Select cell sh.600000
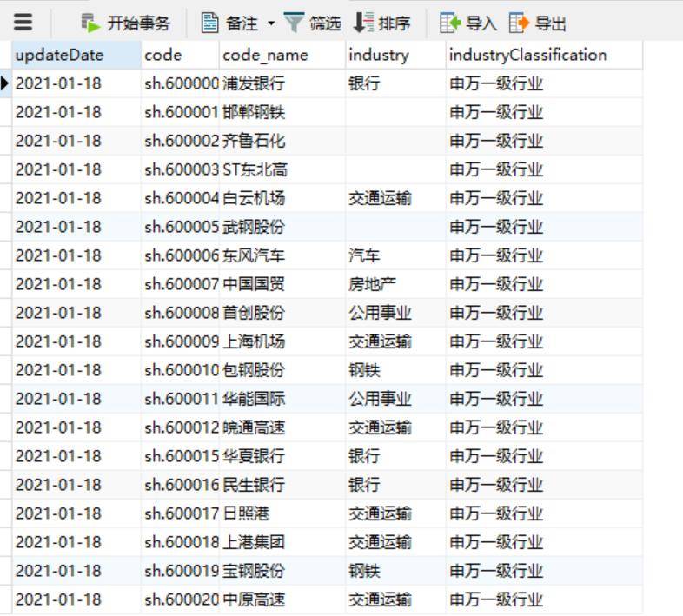 tap(181, 83)
